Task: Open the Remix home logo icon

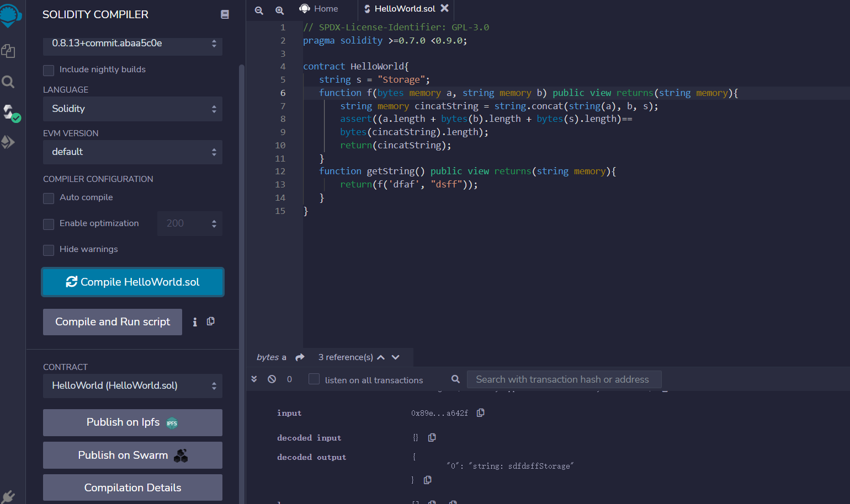Action: click(x=10, y=15)
